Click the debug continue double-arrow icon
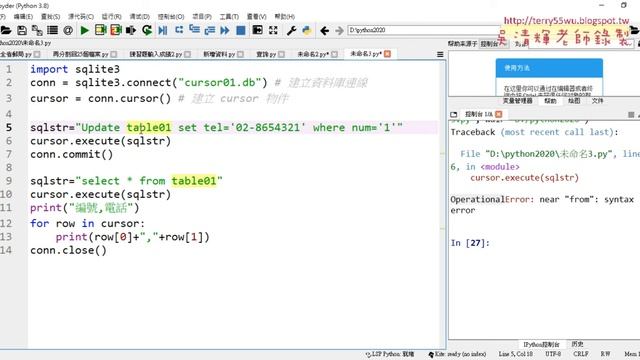640x360 pixels. 225,30
